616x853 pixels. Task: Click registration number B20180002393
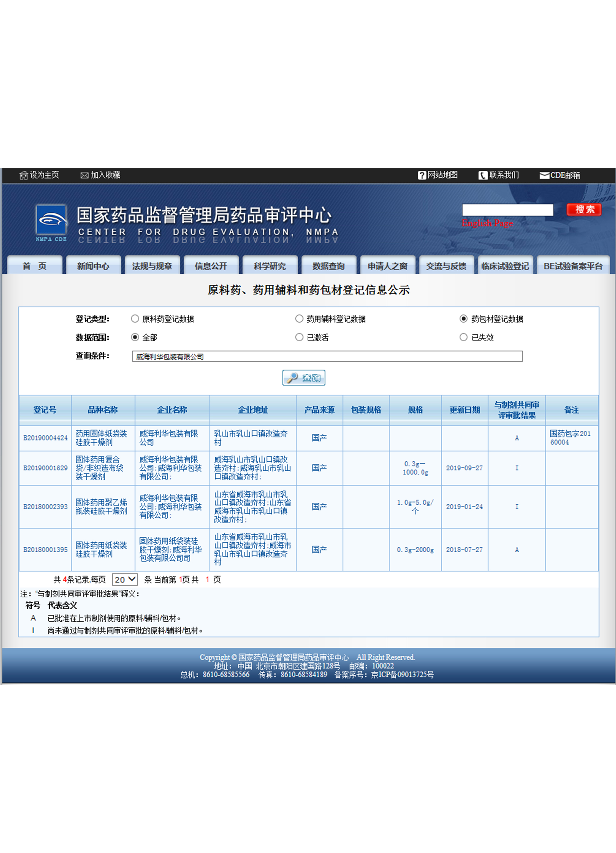(x=45, y=507)
